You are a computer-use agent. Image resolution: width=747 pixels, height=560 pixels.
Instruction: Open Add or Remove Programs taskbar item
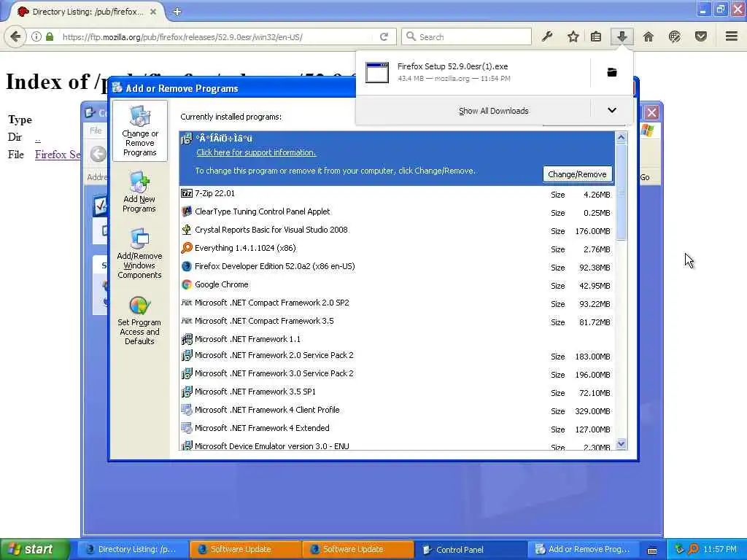(584, 549)
